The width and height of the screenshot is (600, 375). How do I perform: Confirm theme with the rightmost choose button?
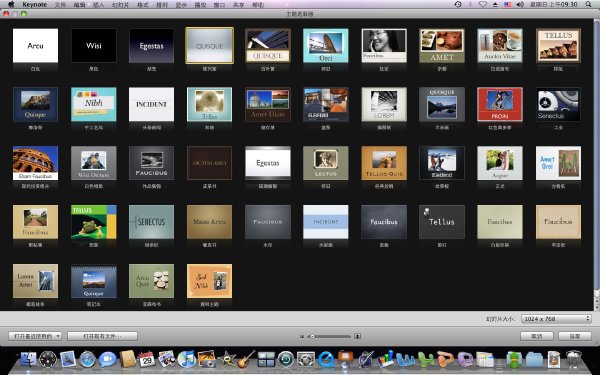point(575,336)
